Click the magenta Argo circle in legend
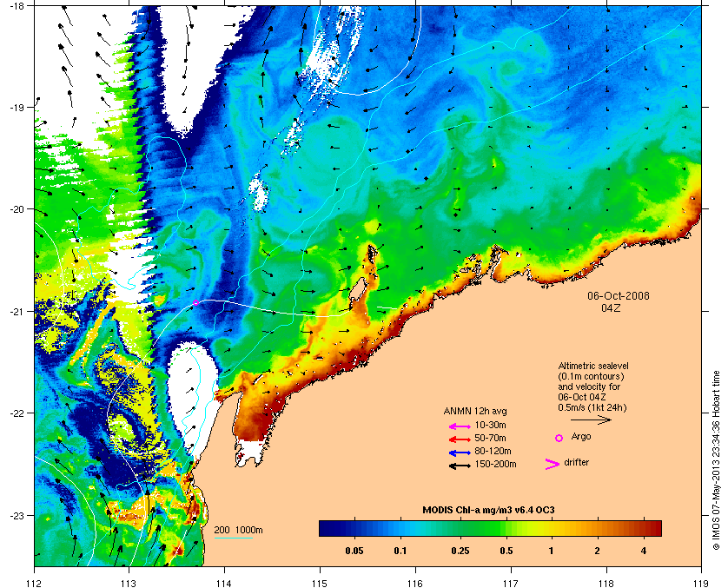Viewport: 728px width, 588px height. tap(559, 438)
